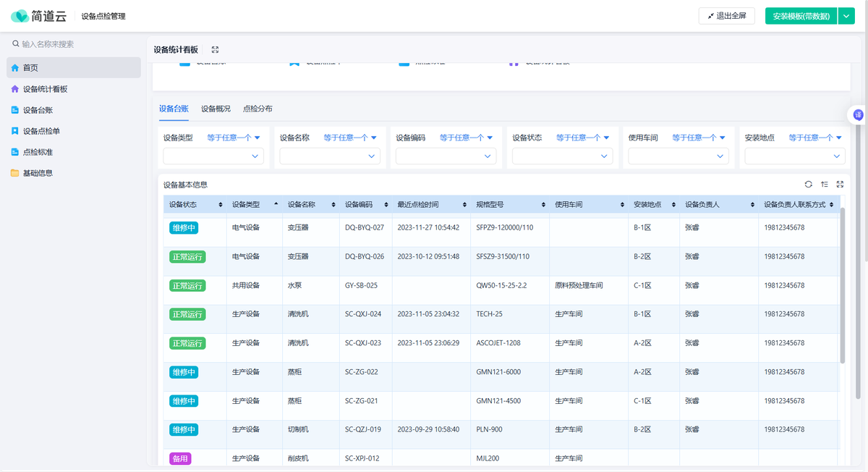Sort table by 最近点检时间 column arrows

(464, 205)
